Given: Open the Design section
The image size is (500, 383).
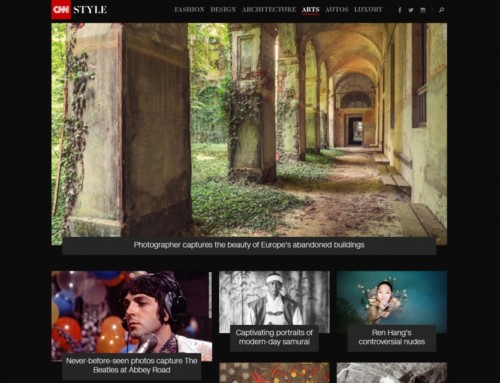Looking at the screenshot, I should click(223, 10).
